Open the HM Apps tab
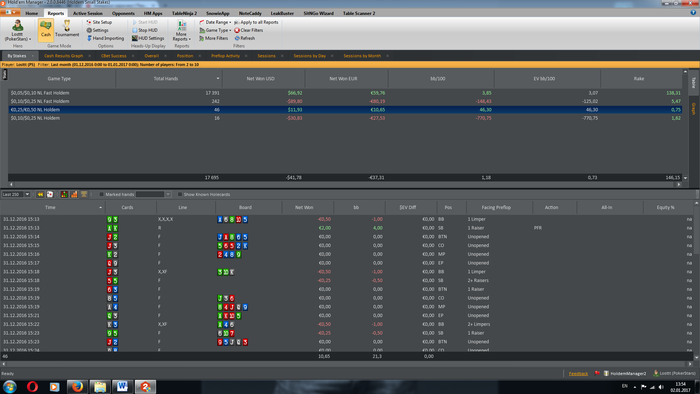 tap(153, 13)
